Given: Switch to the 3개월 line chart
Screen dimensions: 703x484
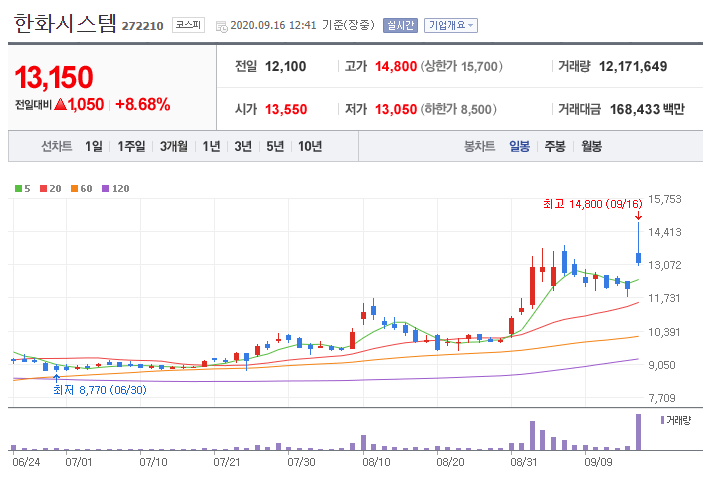Looking at the screenshot, I should point(174,146).
